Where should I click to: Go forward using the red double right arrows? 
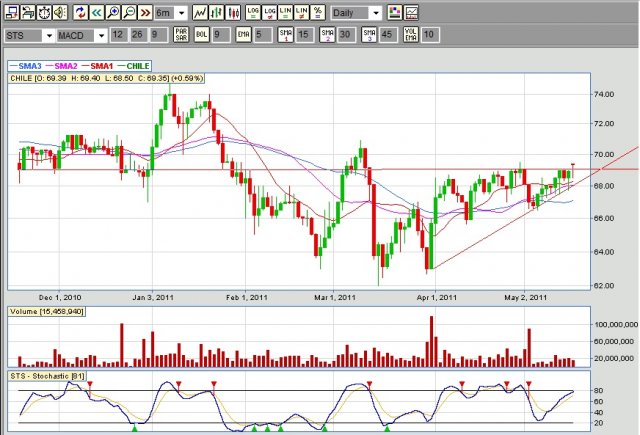145,13
